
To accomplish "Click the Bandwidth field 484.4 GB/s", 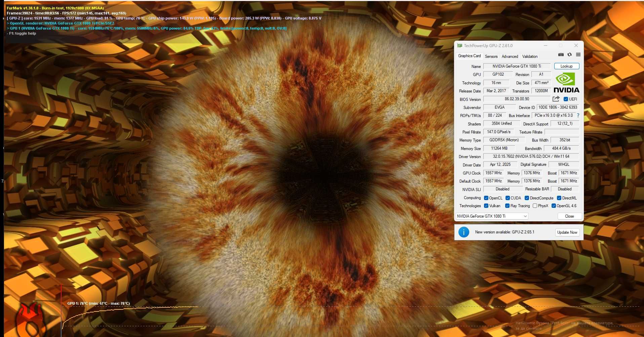I will click(561, 148).
